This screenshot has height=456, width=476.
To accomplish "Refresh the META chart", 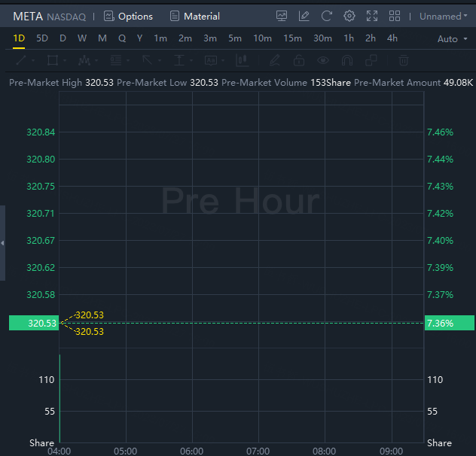I will [327, 16].
